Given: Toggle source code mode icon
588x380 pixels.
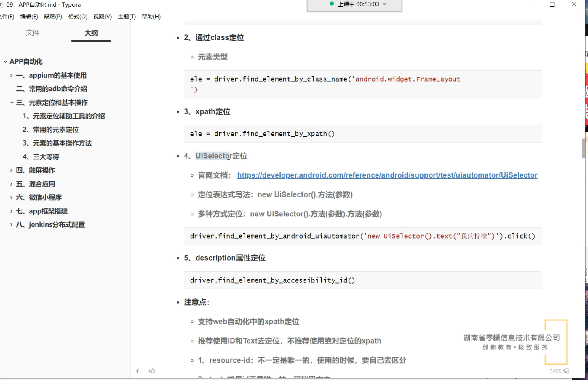Looking at the screenshot, I should (x=152, y=371).
